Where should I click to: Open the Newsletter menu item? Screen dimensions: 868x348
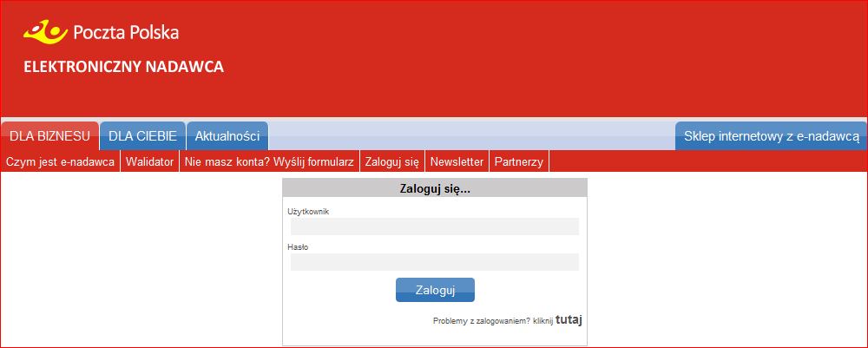point(457,162)
